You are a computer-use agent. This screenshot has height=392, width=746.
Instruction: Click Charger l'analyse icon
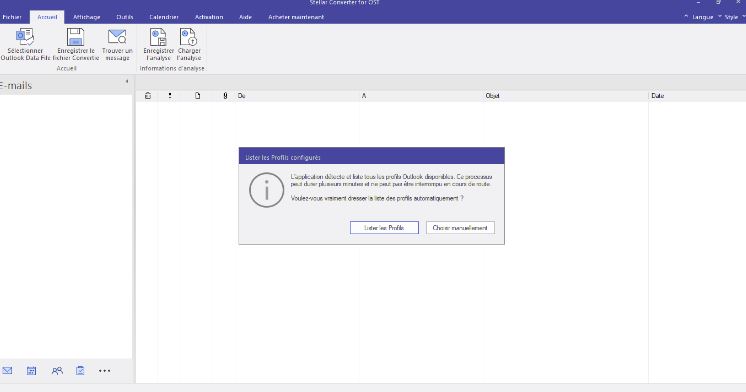click(188, 37)
